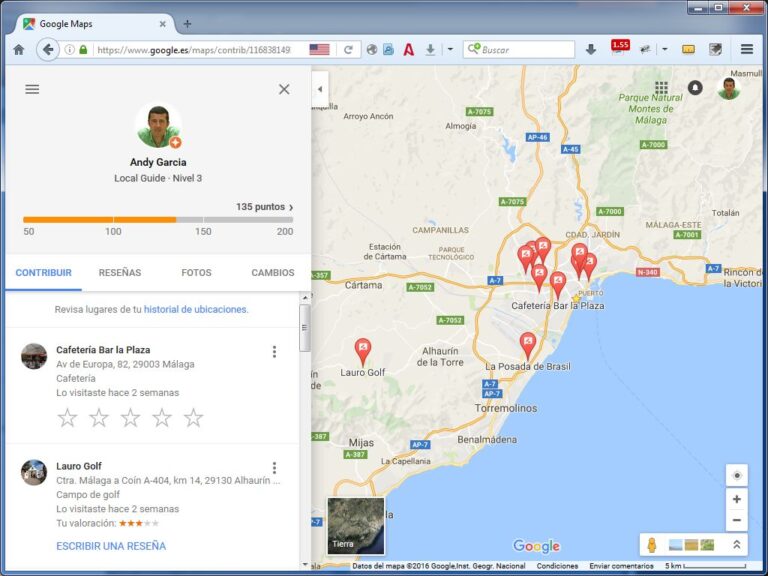
Task: Click the US flag icon in address bar
Action: pos(319,49)
